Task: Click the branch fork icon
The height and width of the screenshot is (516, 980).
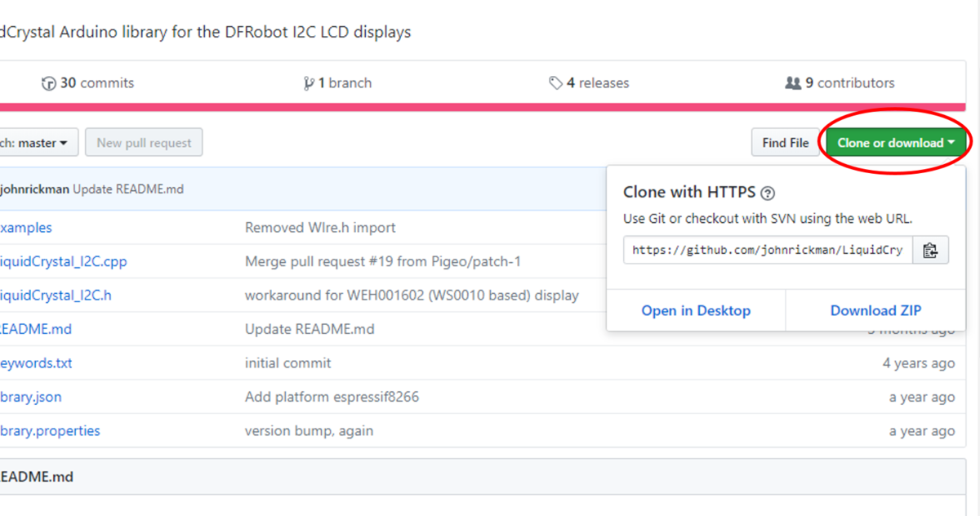Action: (x=309, y=83)
